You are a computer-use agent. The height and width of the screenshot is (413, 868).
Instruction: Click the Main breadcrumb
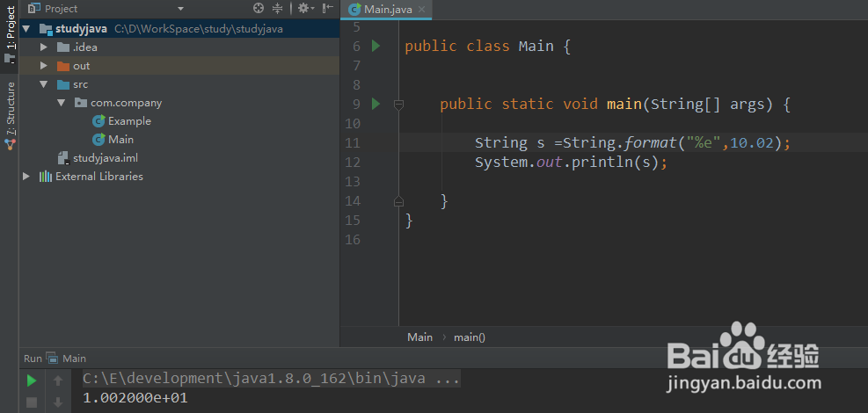pyautogui.click(x=419, y=337)
